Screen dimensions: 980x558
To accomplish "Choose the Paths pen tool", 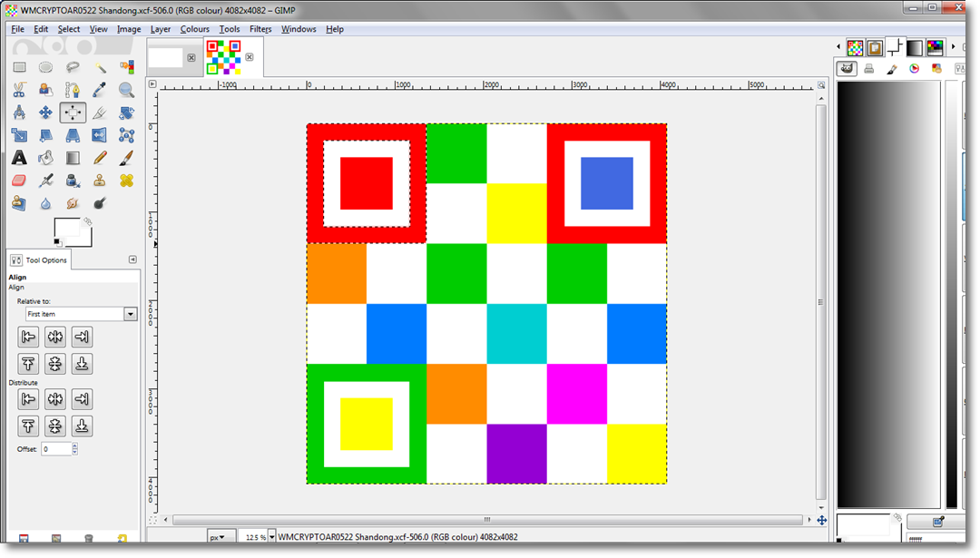I will (73, 90).
